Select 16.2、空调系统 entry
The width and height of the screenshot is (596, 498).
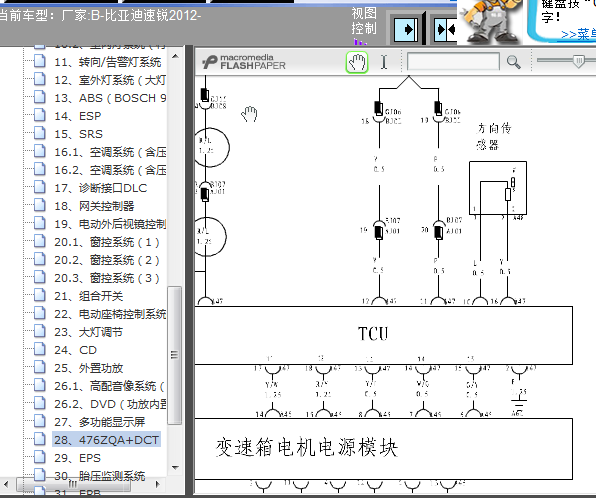110,170
